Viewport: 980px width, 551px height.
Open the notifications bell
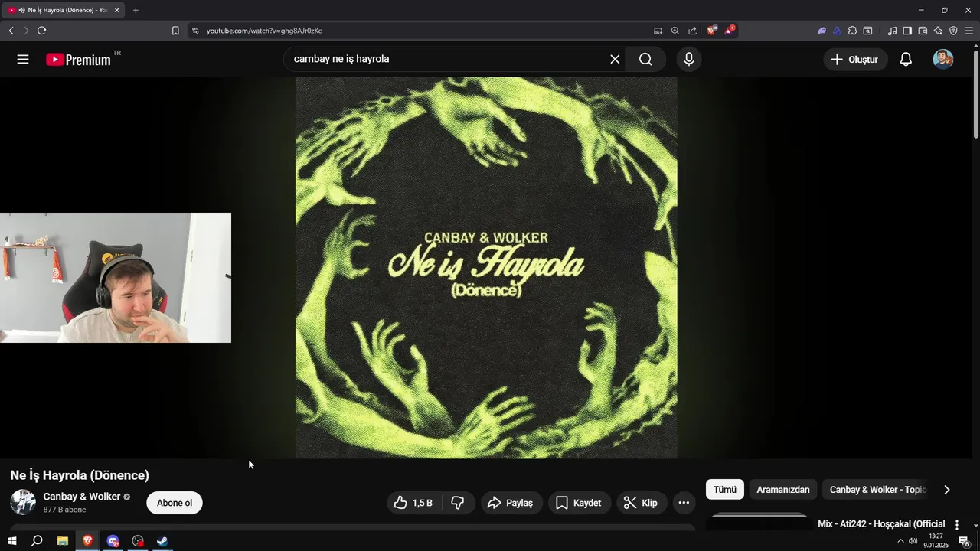tap(906, 59)
